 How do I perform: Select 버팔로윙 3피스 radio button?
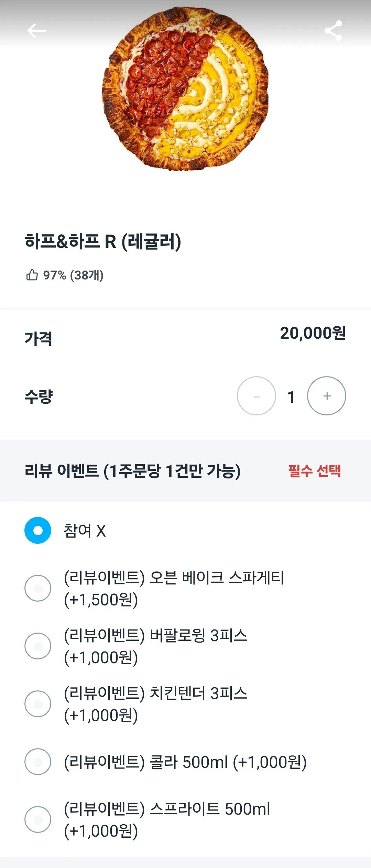[38, 646]
